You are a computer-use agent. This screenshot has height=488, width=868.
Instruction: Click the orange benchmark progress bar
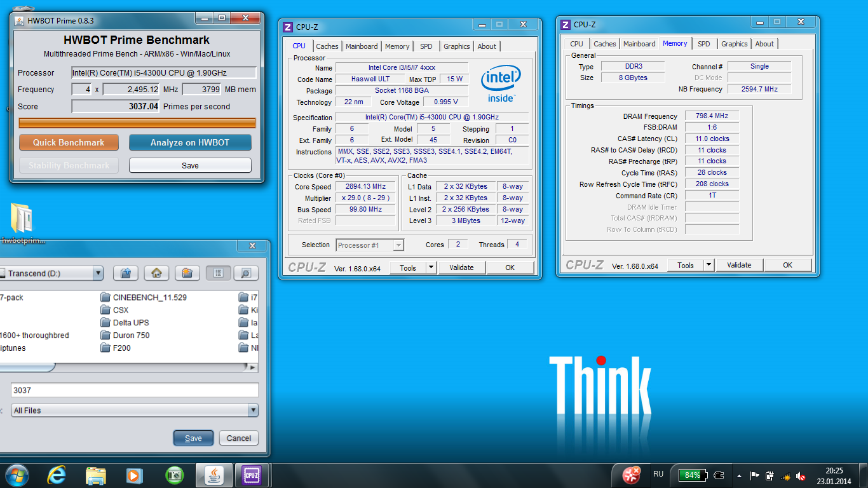pyautogui.click(x=137, y=123)
